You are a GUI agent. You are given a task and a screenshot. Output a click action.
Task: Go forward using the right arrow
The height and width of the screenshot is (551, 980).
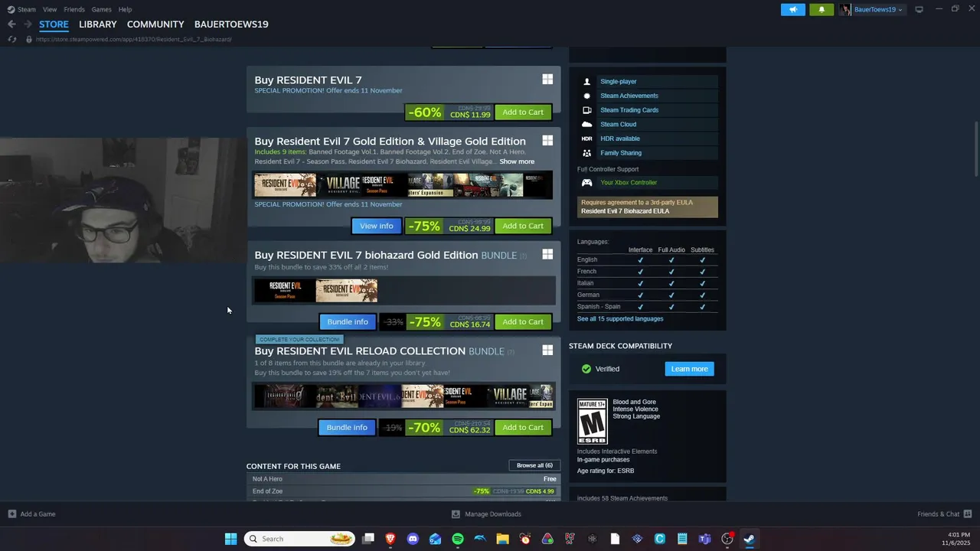pyautogui.click(x=28, y=24)
